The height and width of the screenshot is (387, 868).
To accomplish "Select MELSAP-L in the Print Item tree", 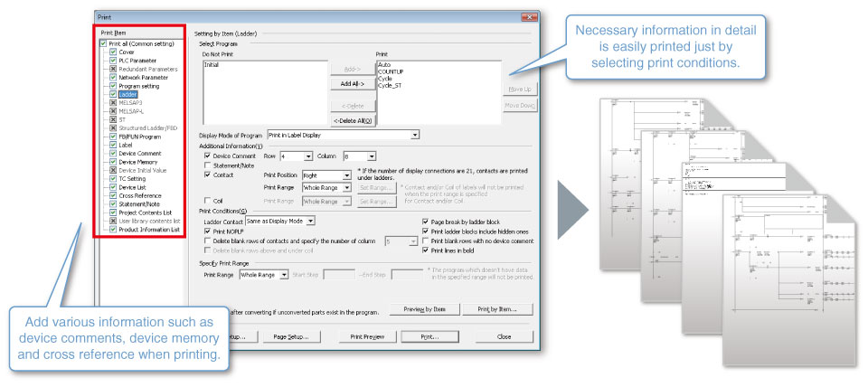I will (130, 111).
